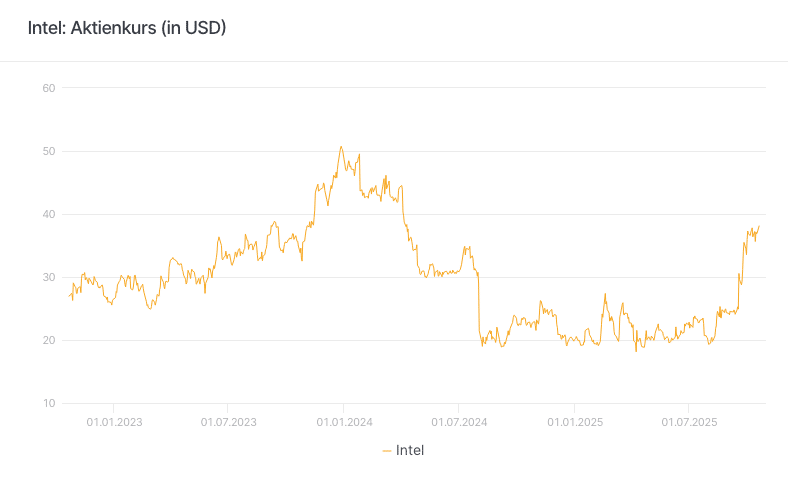Click the last data point at line's right end
Screen dimensions: 788x479
click(759, 226)
